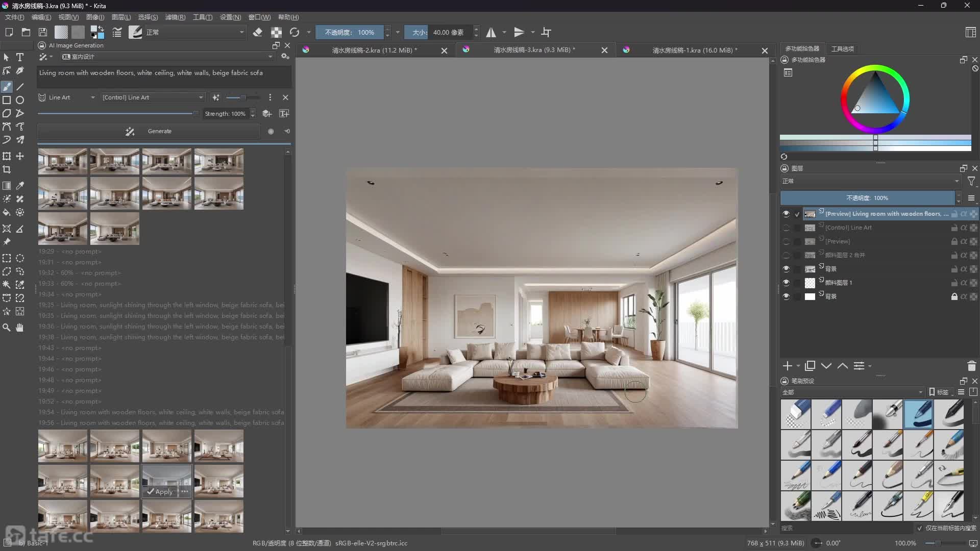Screen dimensions: 980x551
Task: Move layer down with the chevron
Action: click(826, 366)
